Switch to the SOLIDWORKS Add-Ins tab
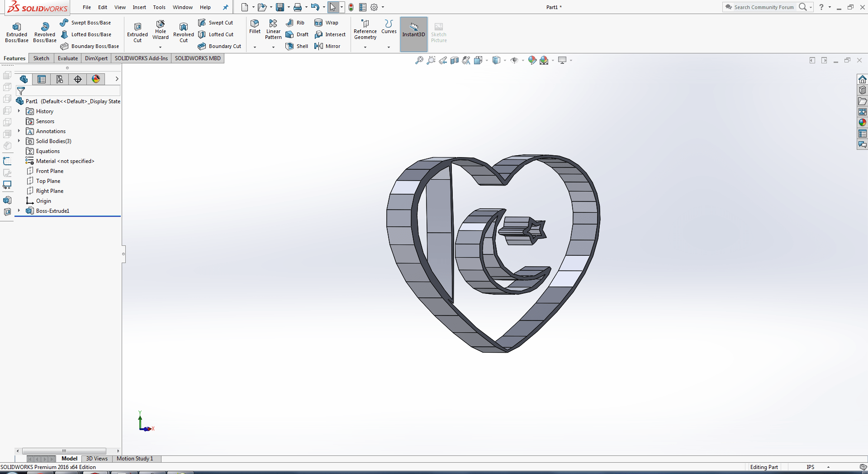 pyautogui.click(x=141, y=58)
